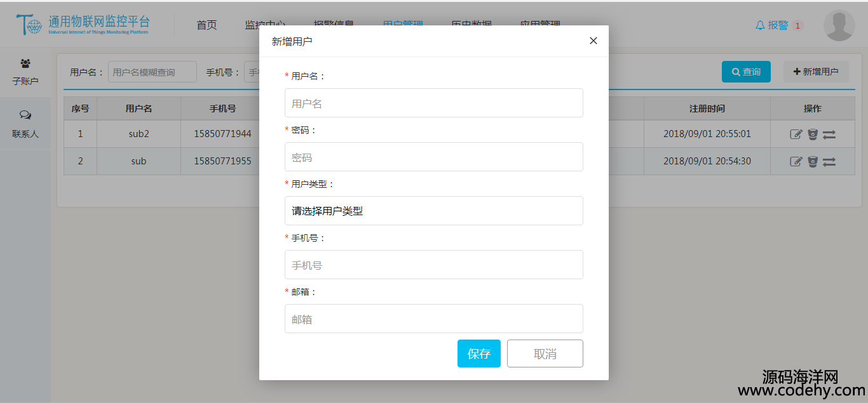This screenshot has height=403, width=868.
Task: Focus the 用户名 field in the dialog
Action: tap(433, 103)
